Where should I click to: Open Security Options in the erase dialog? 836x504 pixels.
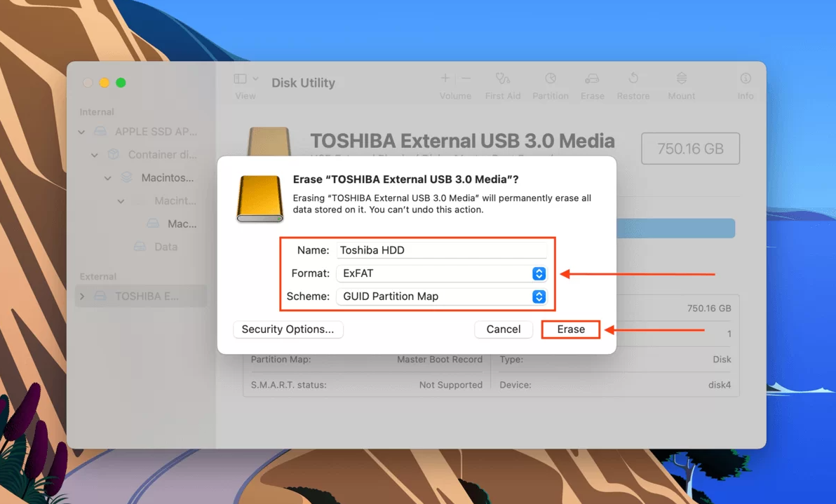(288, 329)
